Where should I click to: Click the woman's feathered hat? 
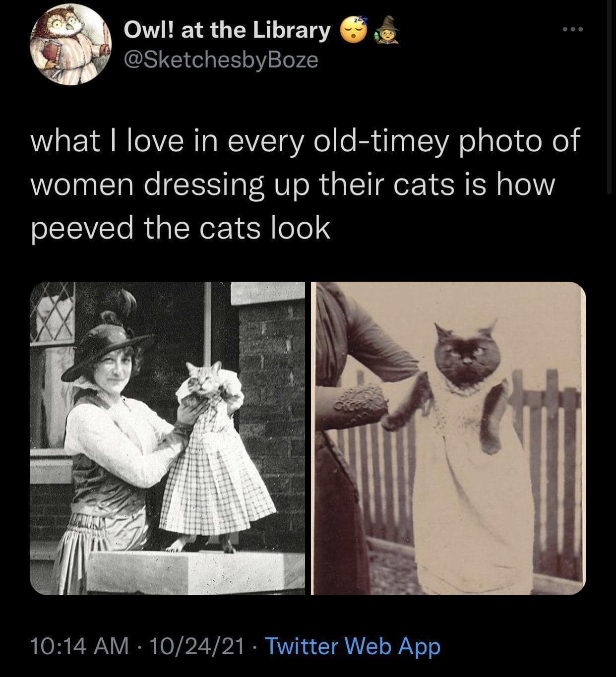coord(107,342)
